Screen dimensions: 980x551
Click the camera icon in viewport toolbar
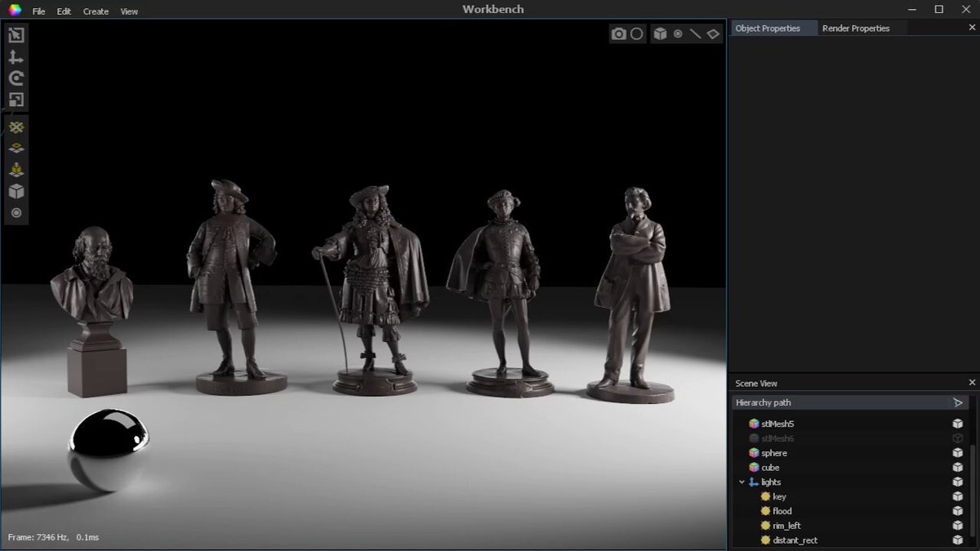[619, 33]
